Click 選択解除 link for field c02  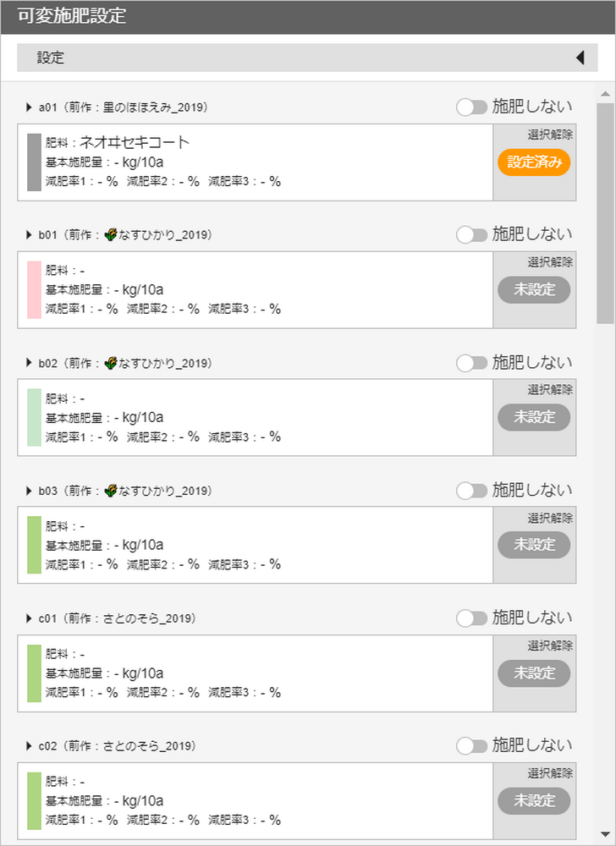(550, 773)
